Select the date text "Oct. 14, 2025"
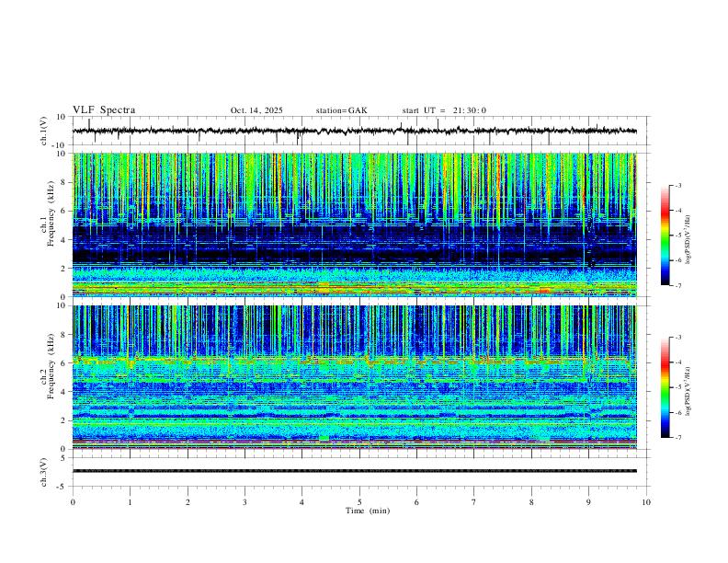Image resolution: width=728 pixels, height=563 pixels. [256, 110]
